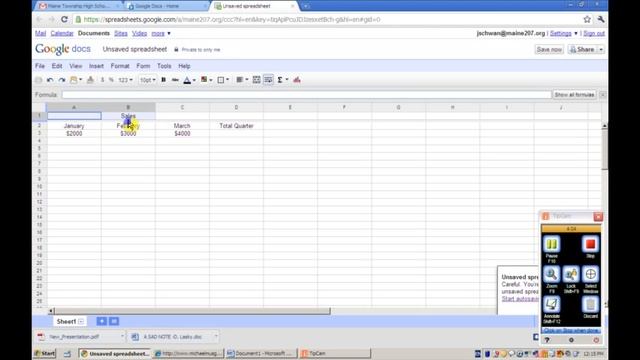The image size is (640, 360).
Task: Open the align dropdown
Action: click(x=242, y=80)
